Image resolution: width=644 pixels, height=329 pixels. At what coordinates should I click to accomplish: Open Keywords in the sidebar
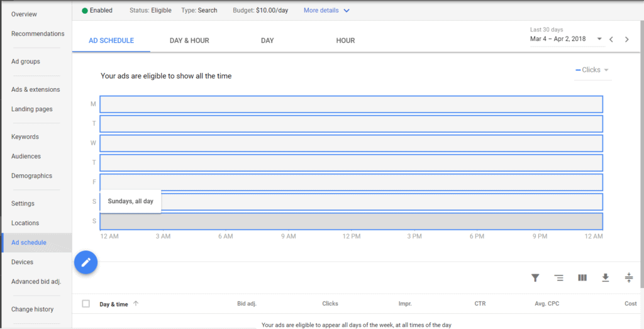click(25, 137)
